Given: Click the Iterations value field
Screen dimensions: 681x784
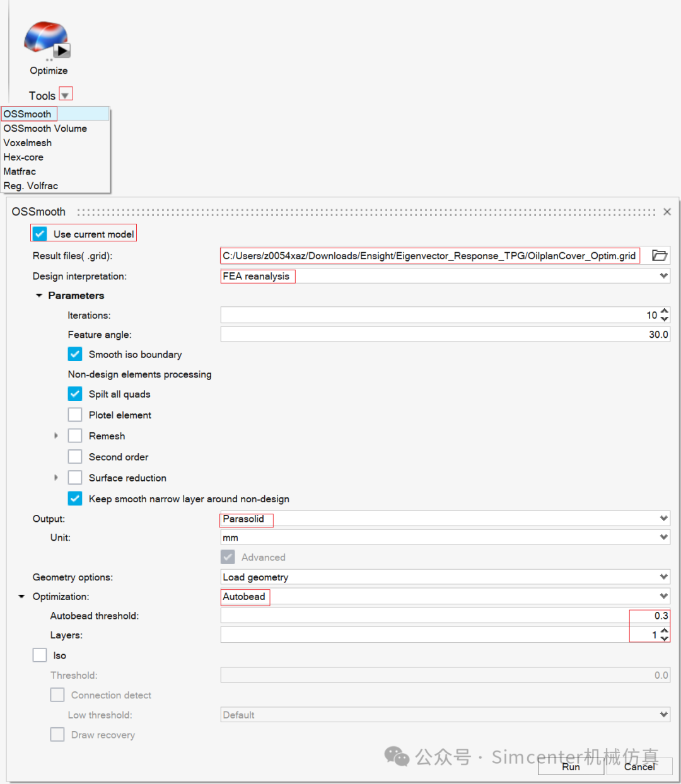Looking at the screenshot, I should point(439,315).
